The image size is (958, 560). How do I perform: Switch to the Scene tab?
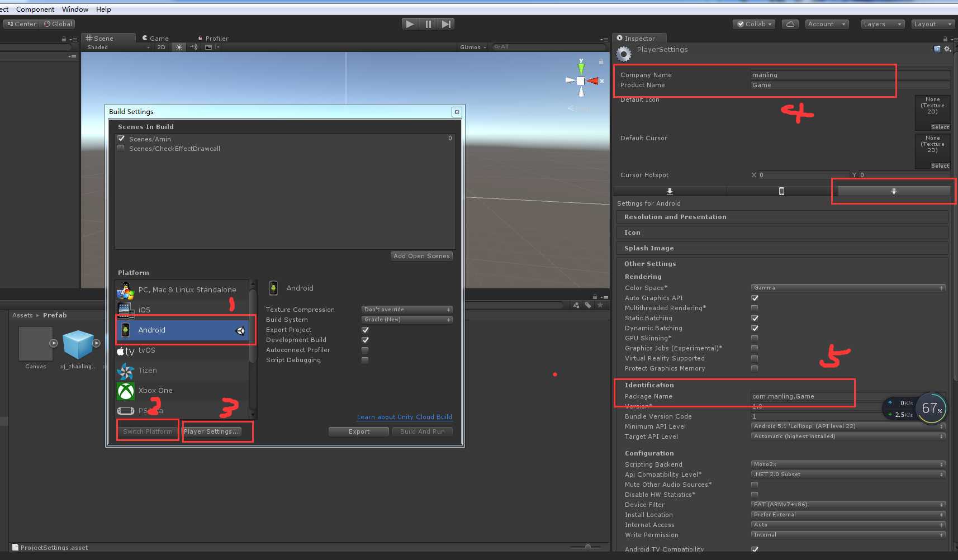tap(108, 38)
